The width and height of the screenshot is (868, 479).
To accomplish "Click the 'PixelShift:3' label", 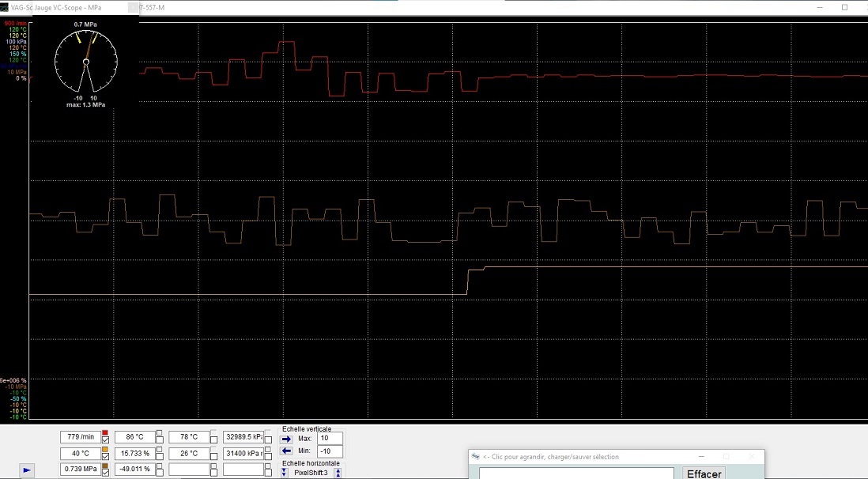I will click(311, 473).
